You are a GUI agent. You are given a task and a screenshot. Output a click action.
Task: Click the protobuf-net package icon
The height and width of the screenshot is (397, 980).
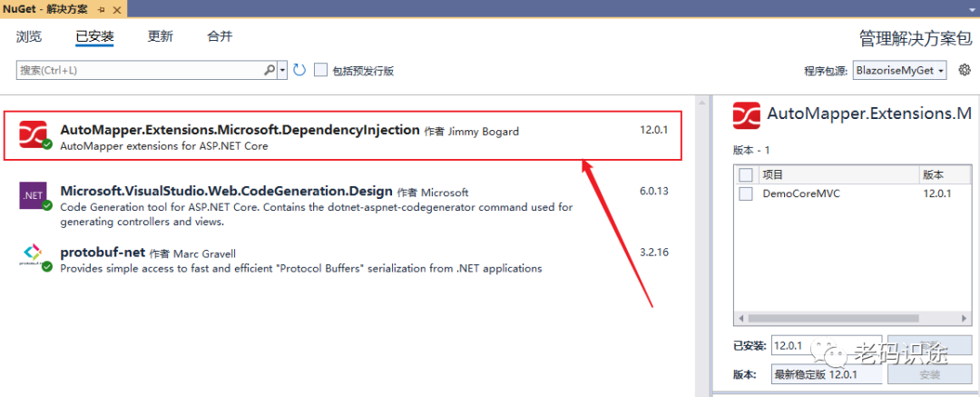pyautogui.click(x=34, y=255)
